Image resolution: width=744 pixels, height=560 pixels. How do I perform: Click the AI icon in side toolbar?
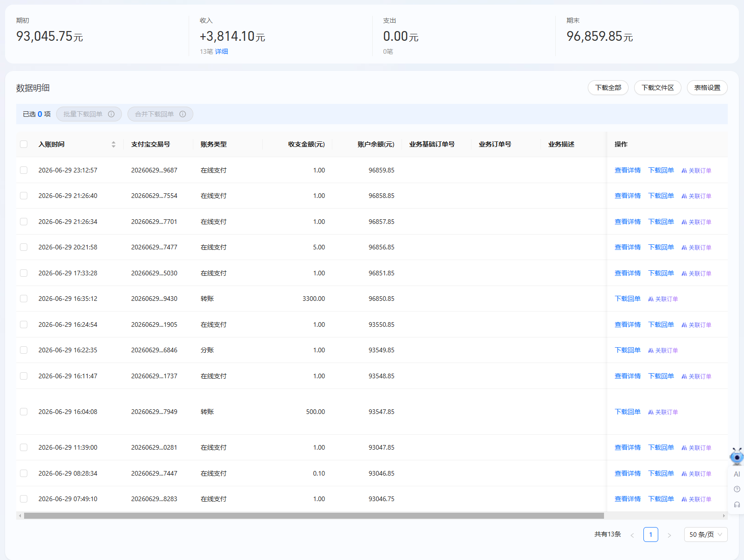[737, 474]
